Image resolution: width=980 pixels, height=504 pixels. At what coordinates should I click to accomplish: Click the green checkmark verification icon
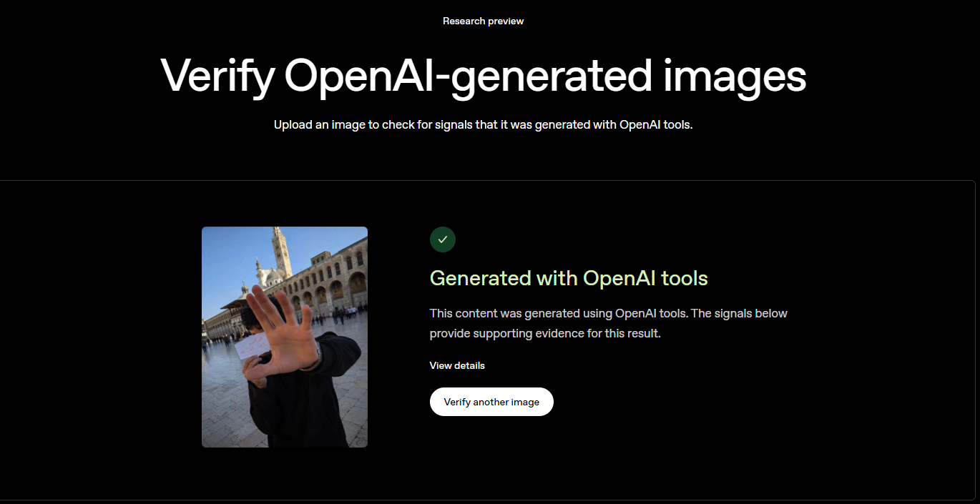click(443, 239)
